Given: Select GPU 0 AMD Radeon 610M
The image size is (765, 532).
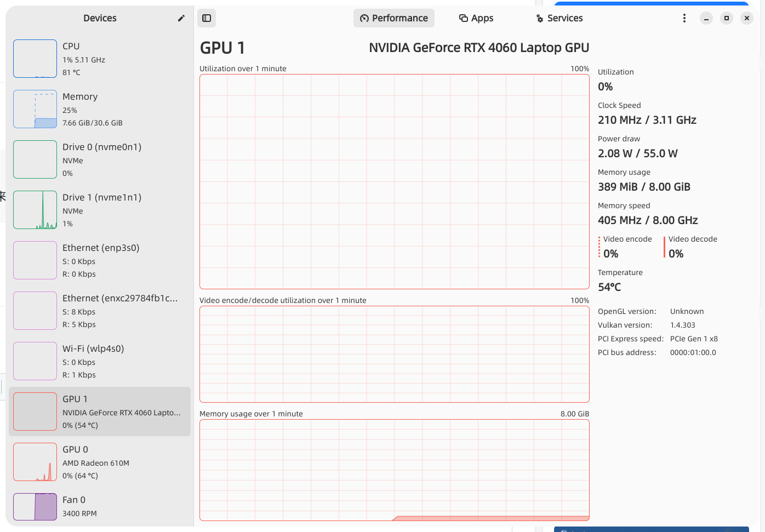Looking at the screenshot, I should 100,462.
